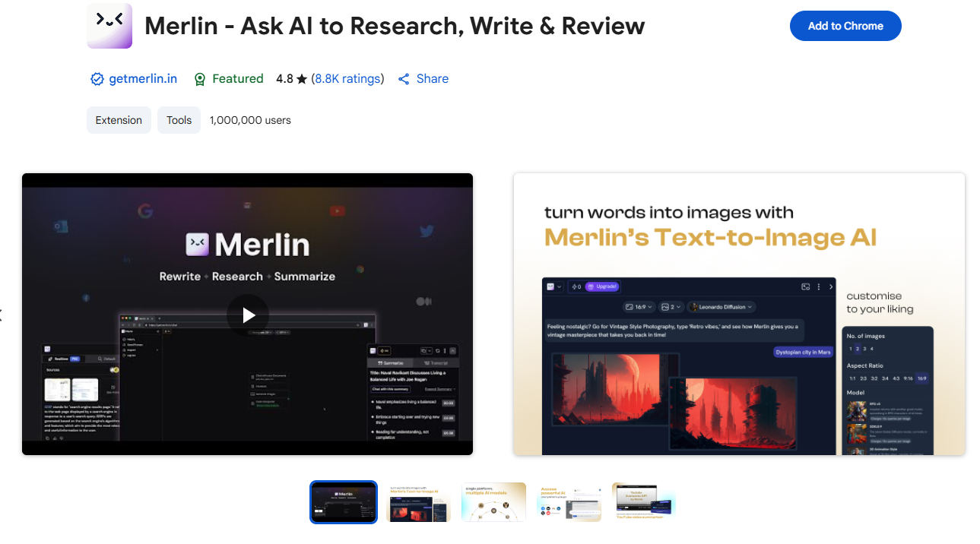Click the Merlin logo icon in page header
Viewport: 980px width, 544px height.
tap(109, 26)
